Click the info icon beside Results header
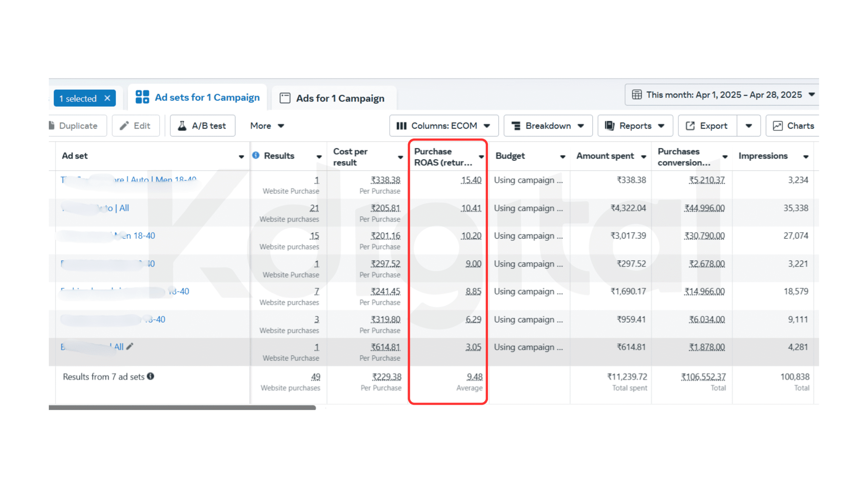The width and height of the screenshot is (868, 488). click(256, 155)
